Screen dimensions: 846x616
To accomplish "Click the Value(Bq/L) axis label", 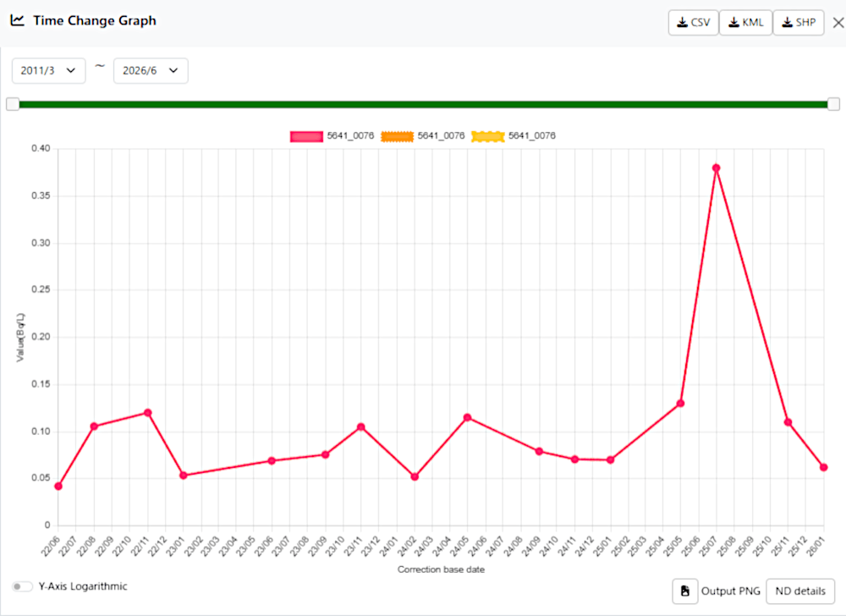I will [x=20, y=337].
